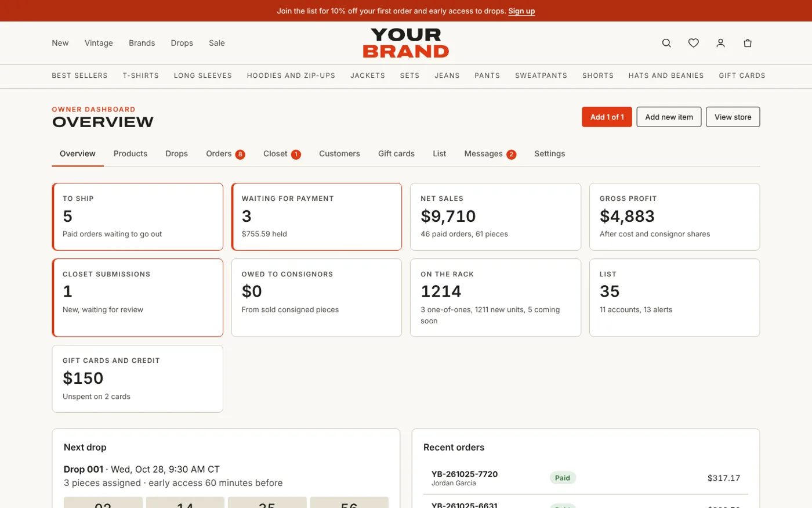Click the Add new item button
Viewport: 812px width, 508px height.
point(669,117)
